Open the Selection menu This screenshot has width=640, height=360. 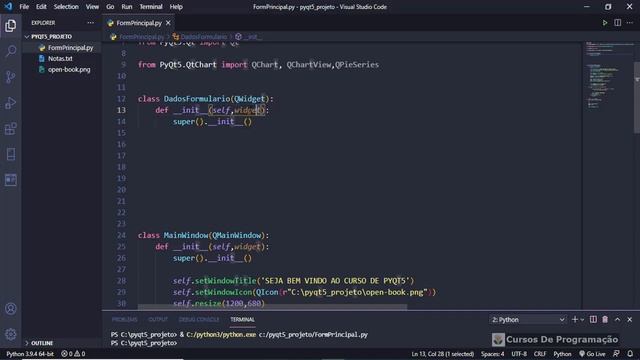coord(66,7)
